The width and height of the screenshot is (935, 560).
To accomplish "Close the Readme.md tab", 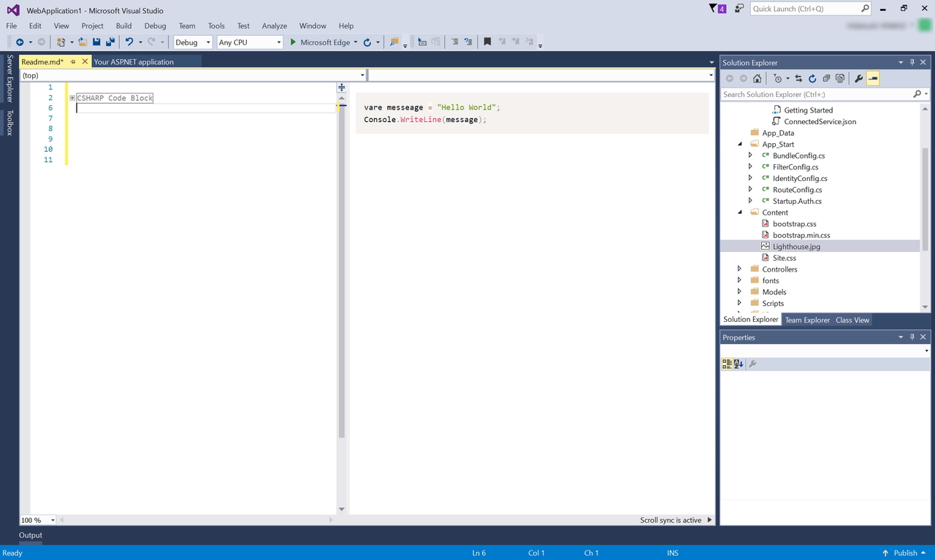I will click(85, 62).
